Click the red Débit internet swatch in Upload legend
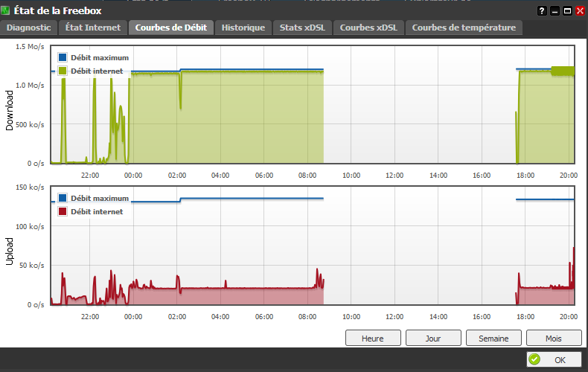This screenshot has height=372, width=588. click(63, 211)
